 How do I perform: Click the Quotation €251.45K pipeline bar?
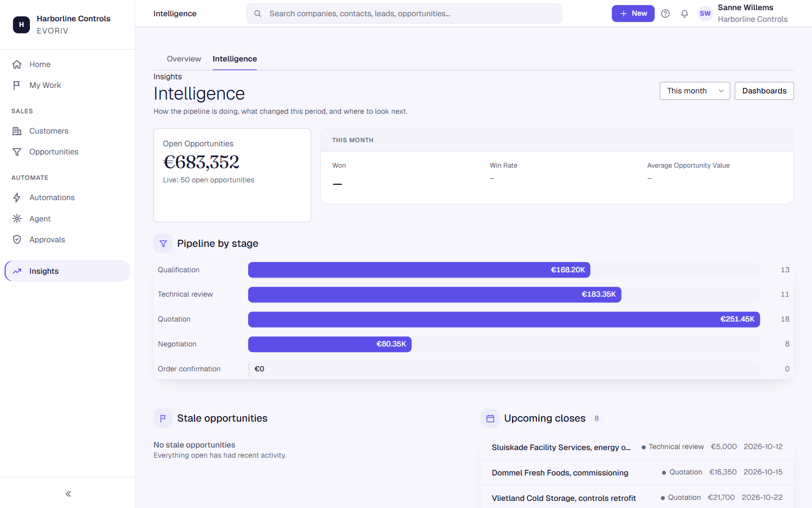coord(504,320)
